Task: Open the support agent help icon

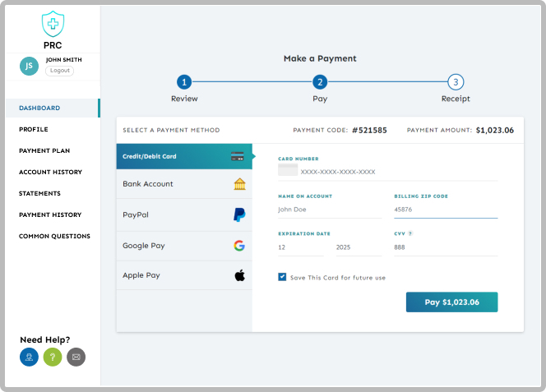Action: 29,357
